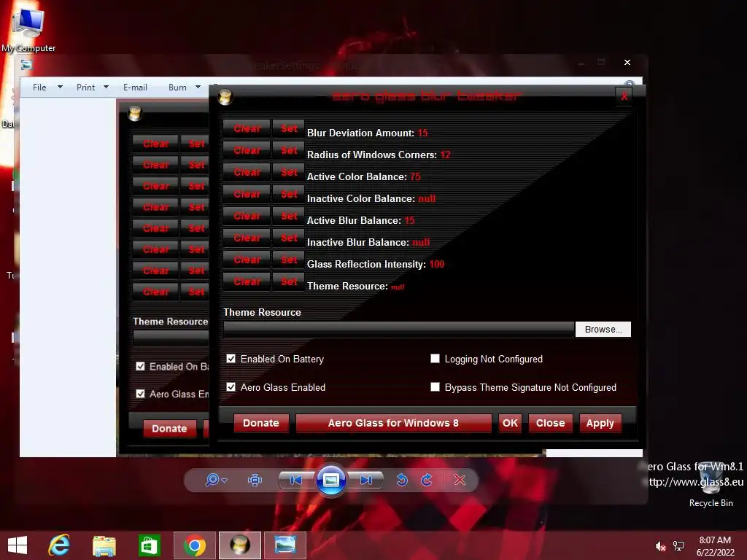
Task: Set the Theme Resource value
Action: [289, 281]
